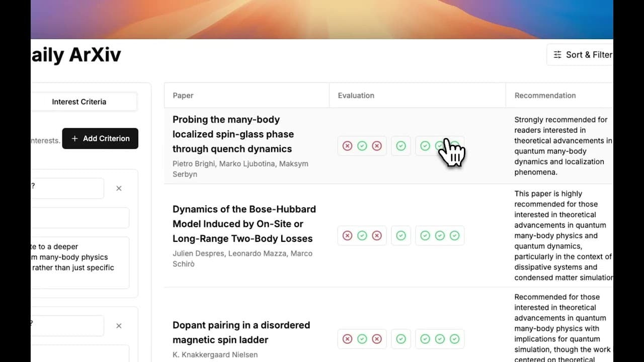The image size is (644, 362).
Task: Click the authors line 'Julien Despres, Leonardo Mazza, Marco Schirò'
Action: click(243, 258)
